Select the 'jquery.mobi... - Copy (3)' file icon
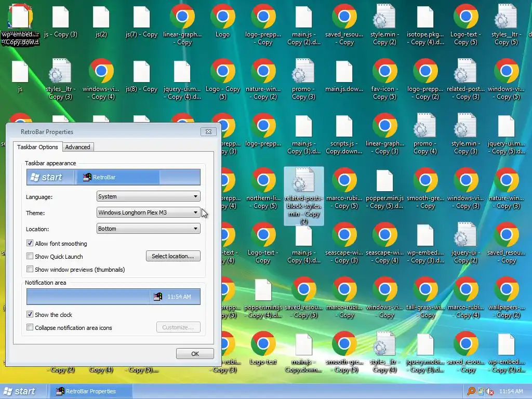This screenshot has height=399, width=532. [425, 344]
